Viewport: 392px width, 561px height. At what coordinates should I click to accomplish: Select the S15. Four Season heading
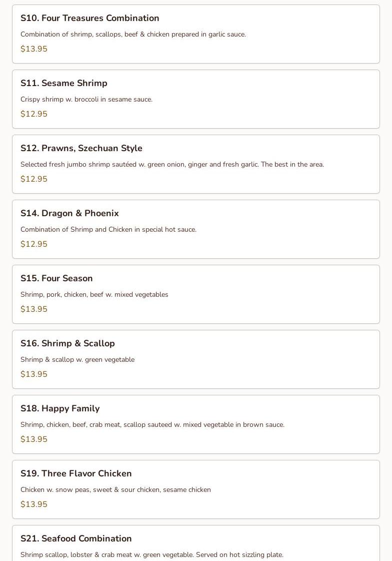[x=56, y=278]
